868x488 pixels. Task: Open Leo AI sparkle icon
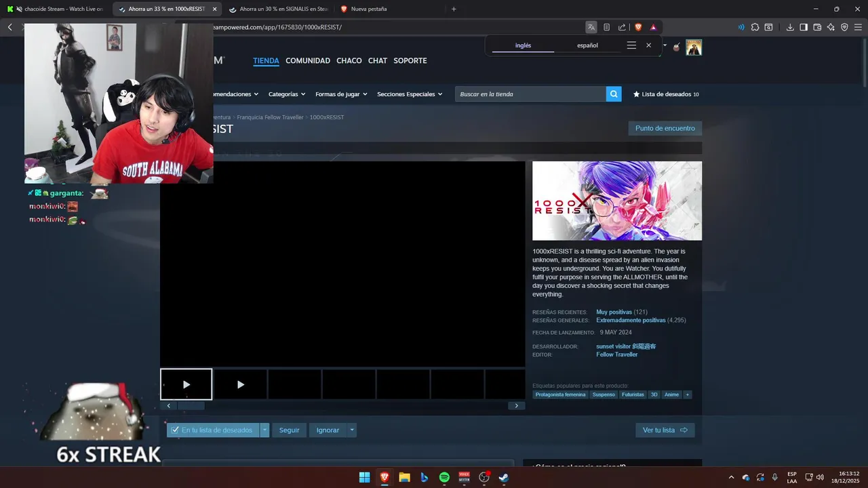point(831,27)
